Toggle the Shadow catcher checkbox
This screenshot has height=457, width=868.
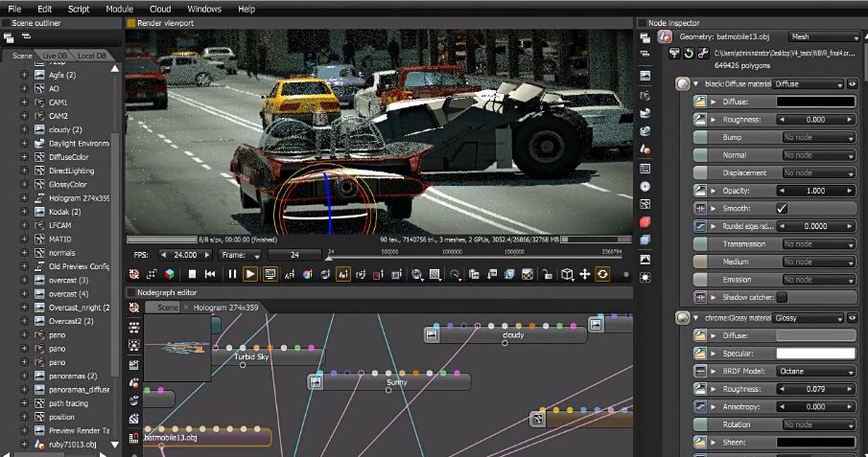tap(782, 298)
